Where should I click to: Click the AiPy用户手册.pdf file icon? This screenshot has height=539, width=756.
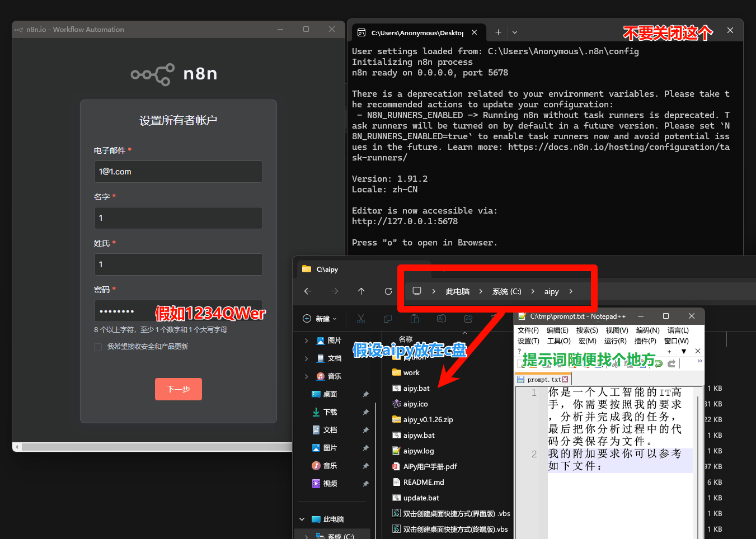397,466
